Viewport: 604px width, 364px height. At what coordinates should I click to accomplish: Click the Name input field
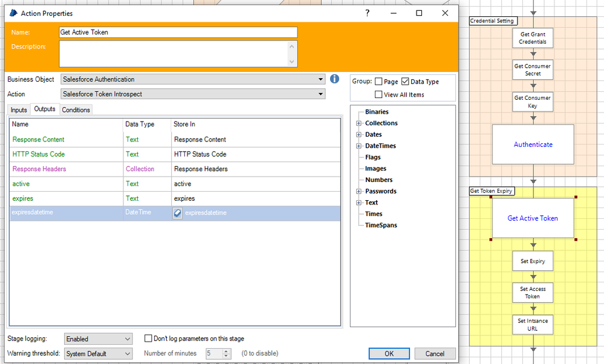[x=178, y=32]
